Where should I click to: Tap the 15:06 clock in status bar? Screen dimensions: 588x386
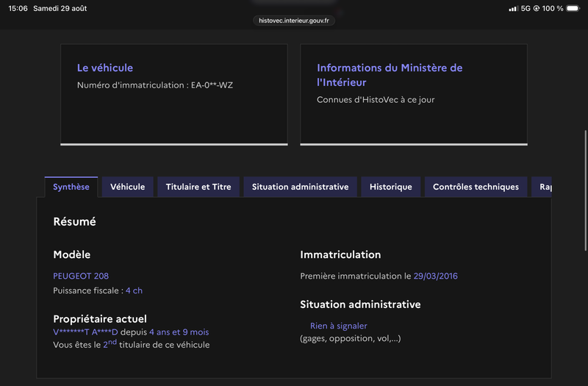[x=18, y=8]
